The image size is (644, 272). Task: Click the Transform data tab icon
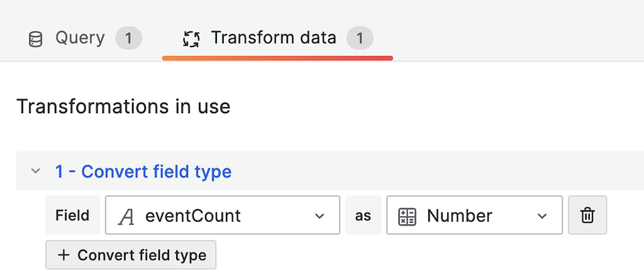click(x=191, y=39)
